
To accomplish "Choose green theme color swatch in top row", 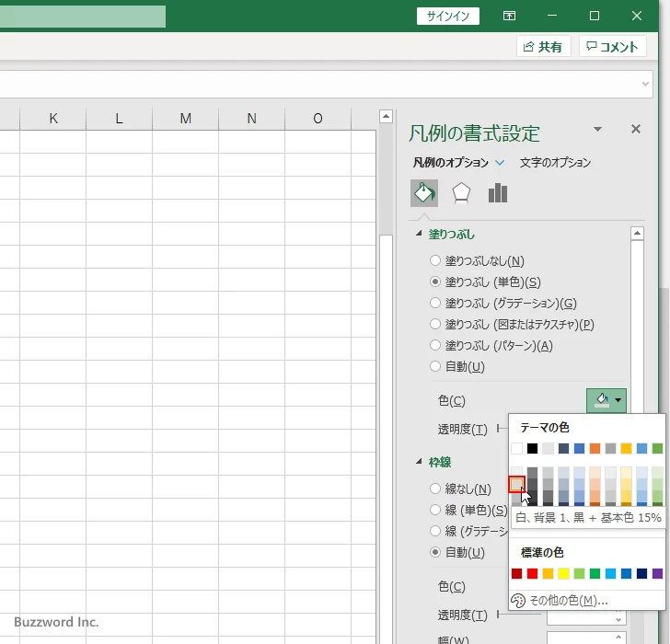I will (657, 448).
